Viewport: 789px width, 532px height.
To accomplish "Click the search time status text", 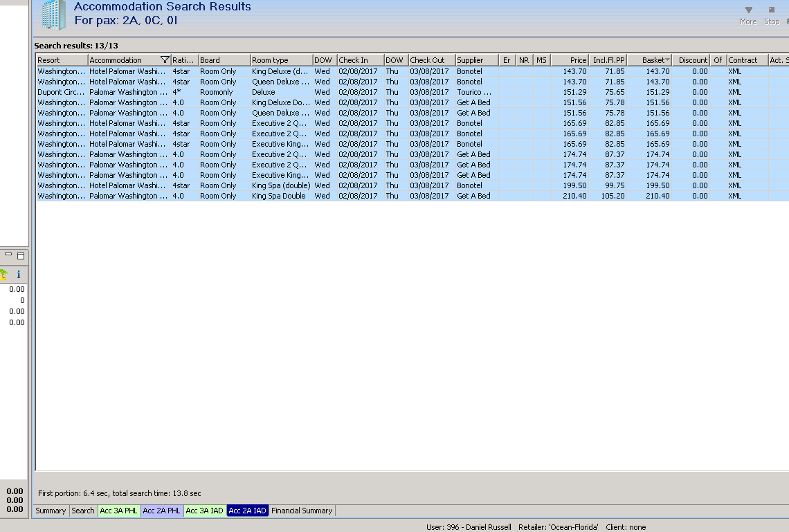I will pos(120,493).
